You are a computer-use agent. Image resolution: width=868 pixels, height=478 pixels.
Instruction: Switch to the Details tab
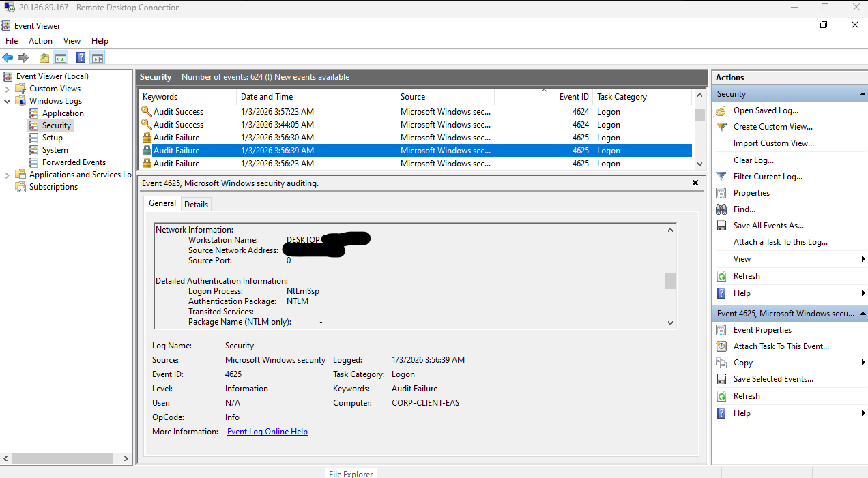196,204
